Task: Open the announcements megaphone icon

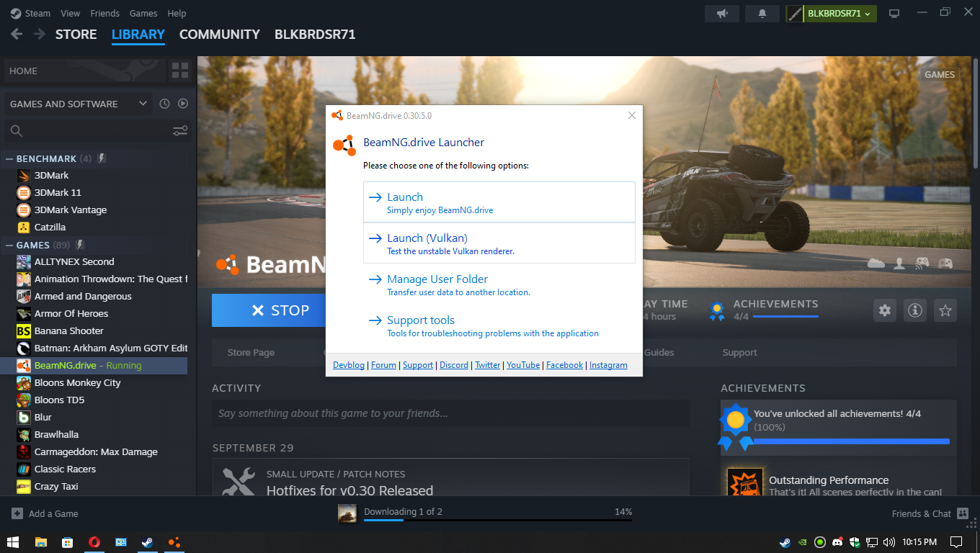Action: 722,13
